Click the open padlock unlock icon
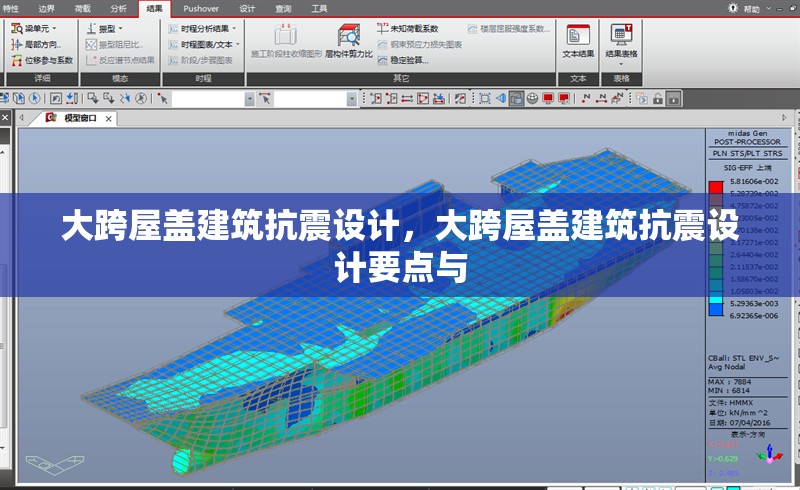This screenshot has width=800, height=490. [658, 99]
